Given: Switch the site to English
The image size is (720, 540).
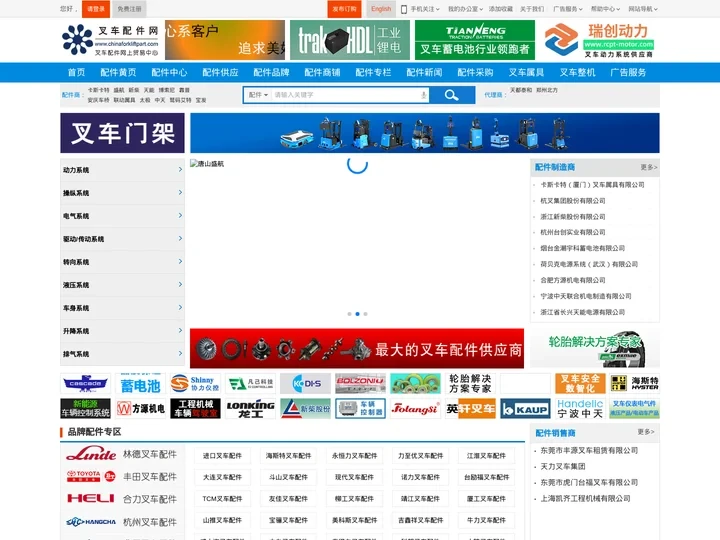Looking at the screenshot, I should pos(381,9).
